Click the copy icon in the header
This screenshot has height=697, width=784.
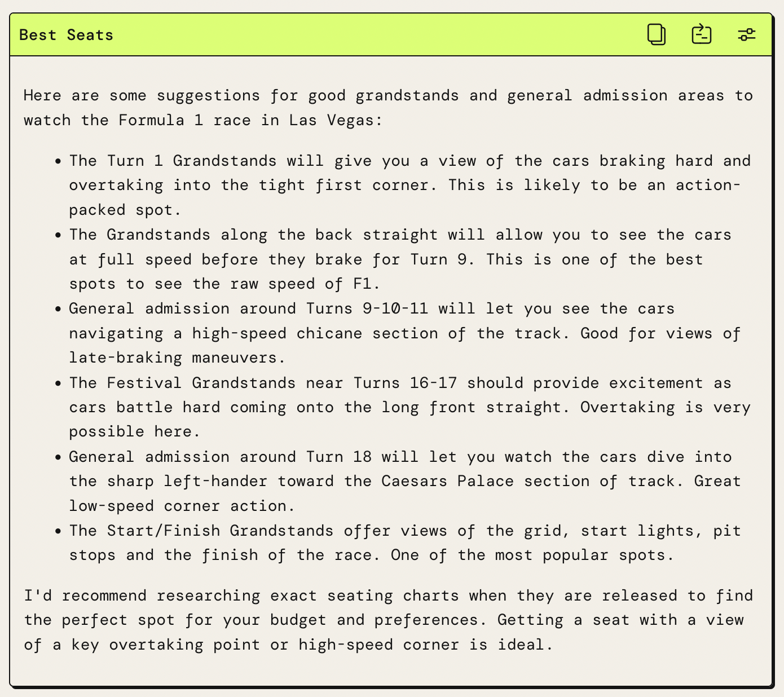(x=657, y=35)
